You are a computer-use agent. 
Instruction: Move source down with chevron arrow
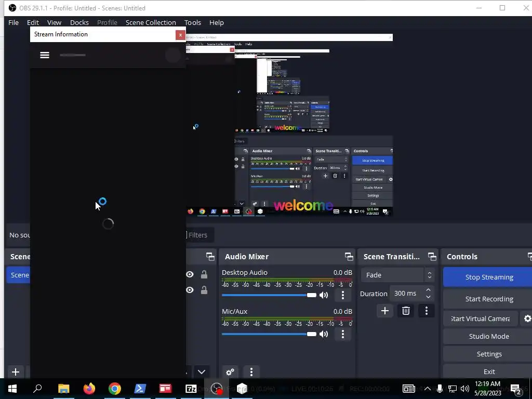[202, 372]
